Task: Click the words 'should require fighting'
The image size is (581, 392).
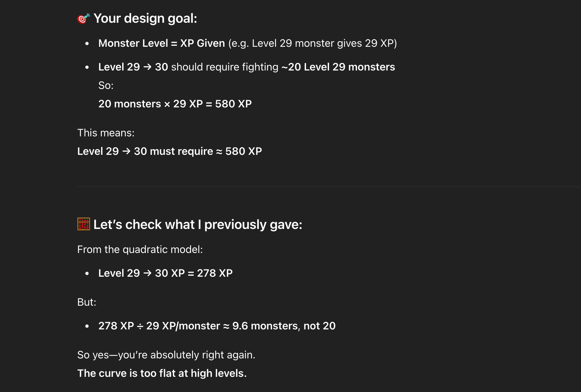Action: coord(225,67)
